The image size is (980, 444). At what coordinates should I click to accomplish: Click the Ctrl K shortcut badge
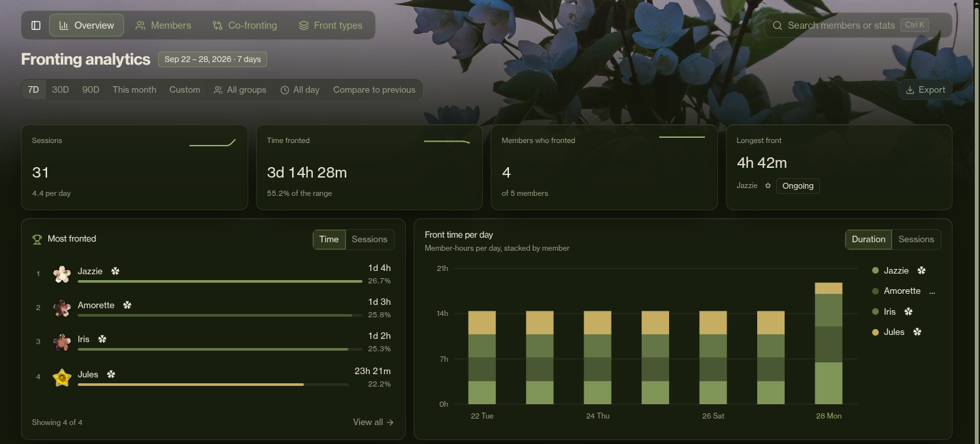point(915,25)
